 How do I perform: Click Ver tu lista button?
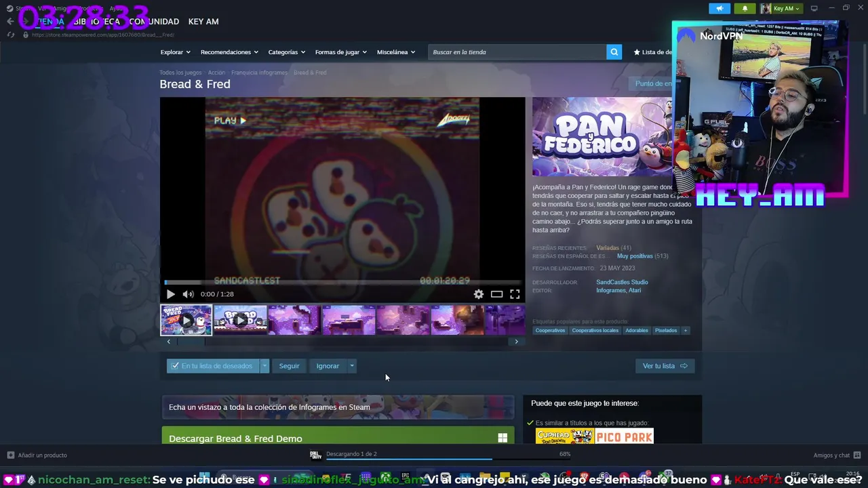pos(665,366)
